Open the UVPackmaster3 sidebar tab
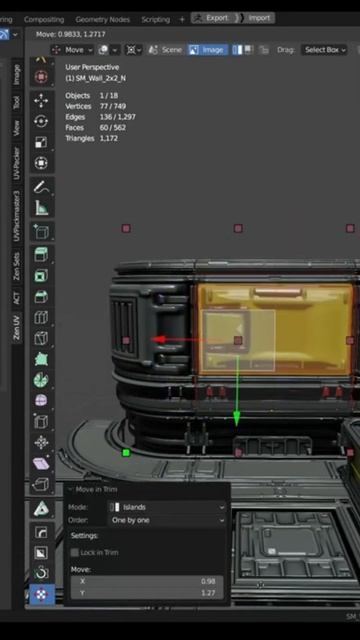The height and width of the screenshot is (640, 360). (16, 216)
